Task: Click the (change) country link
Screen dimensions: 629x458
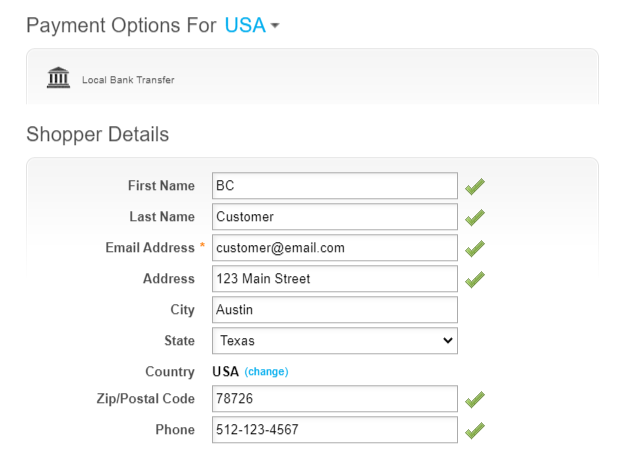Action: 266,372
